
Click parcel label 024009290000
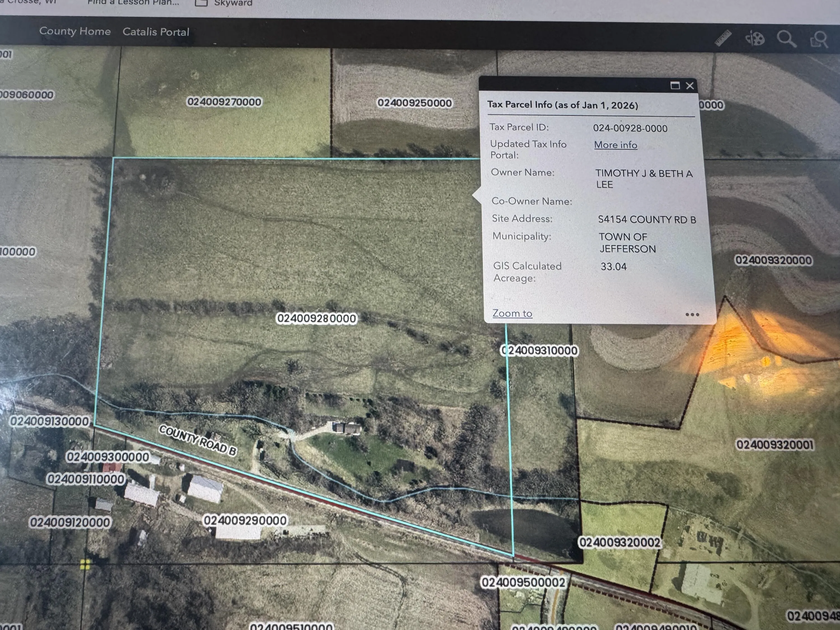(245, 520)
